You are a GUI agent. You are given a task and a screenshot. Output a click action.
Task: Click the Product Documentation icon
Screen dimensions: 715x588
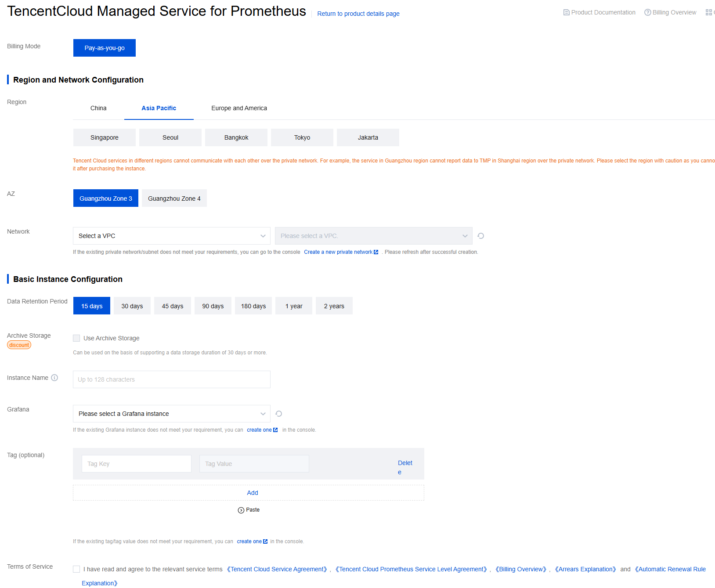click(x=567, y=12)
